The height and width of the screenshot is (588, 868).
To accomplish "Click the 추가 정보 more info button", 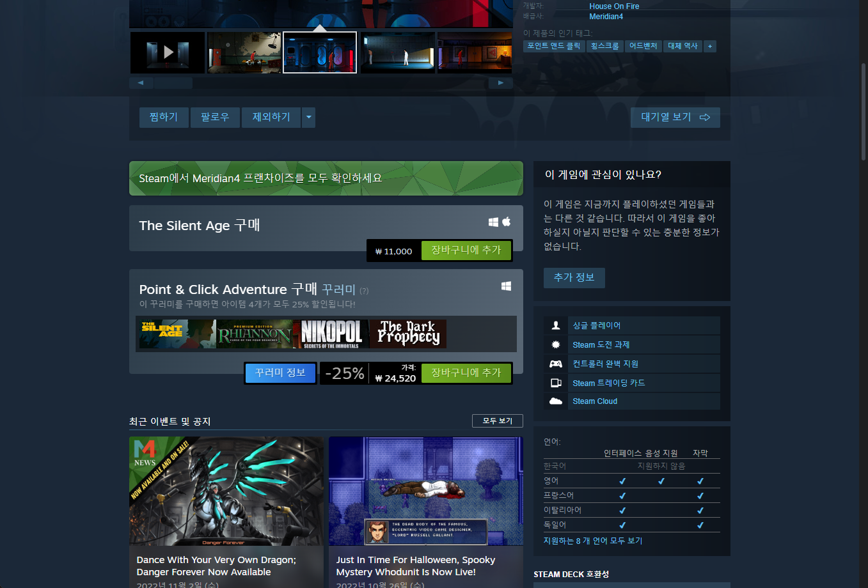I will [574, 277].
